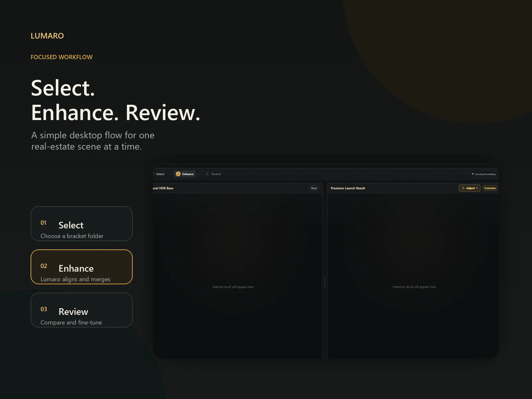The height and width of the screenshot is (399, 532).
Task: Click the 'Compare and fine-tune' text
Action: click(x=71, y=323)
